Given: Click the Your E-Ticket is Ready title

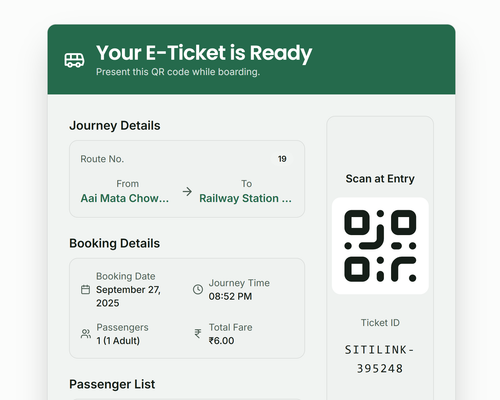Looking at the screenshot, I should click(204, 53).
